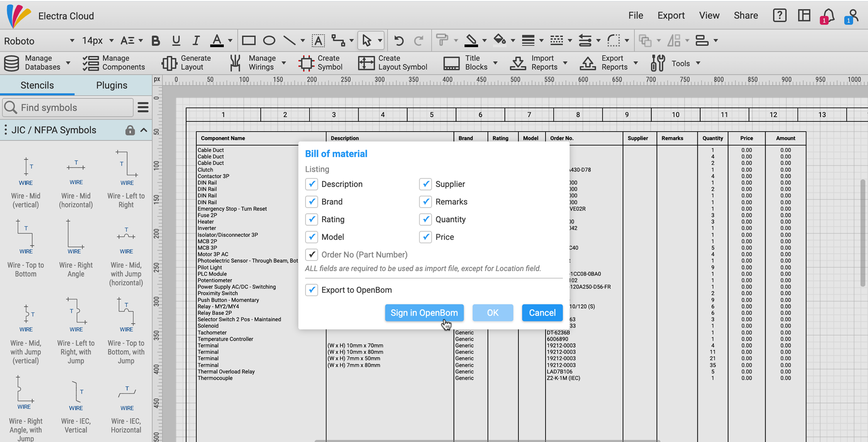This screenshot has height=442, width=868.
Task: Click the Generate Layout icon
Action: coord(169,63)
